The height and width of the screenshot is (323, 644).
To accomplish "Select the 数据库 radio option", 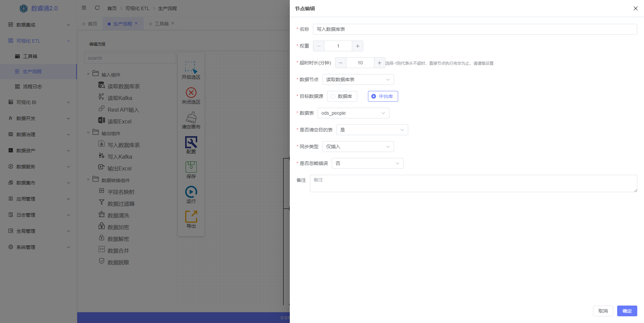I will [x=342, y=96].
